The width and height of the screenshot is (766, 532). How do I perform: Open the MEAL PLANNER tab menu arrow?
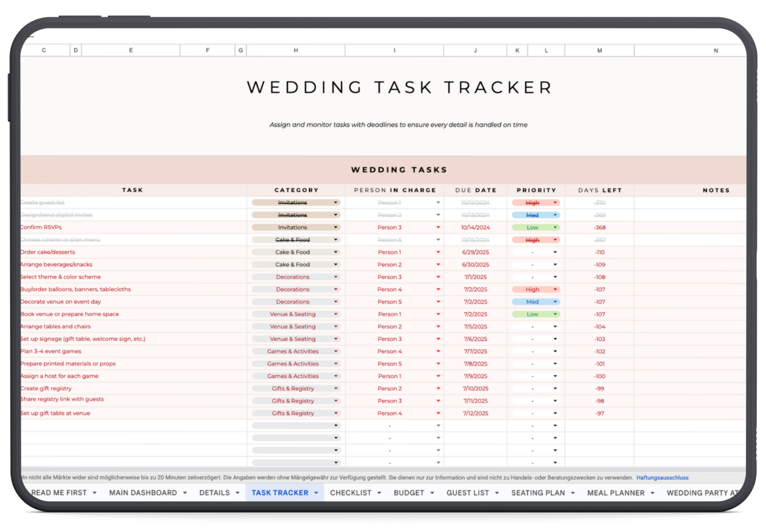pos(652,493)
